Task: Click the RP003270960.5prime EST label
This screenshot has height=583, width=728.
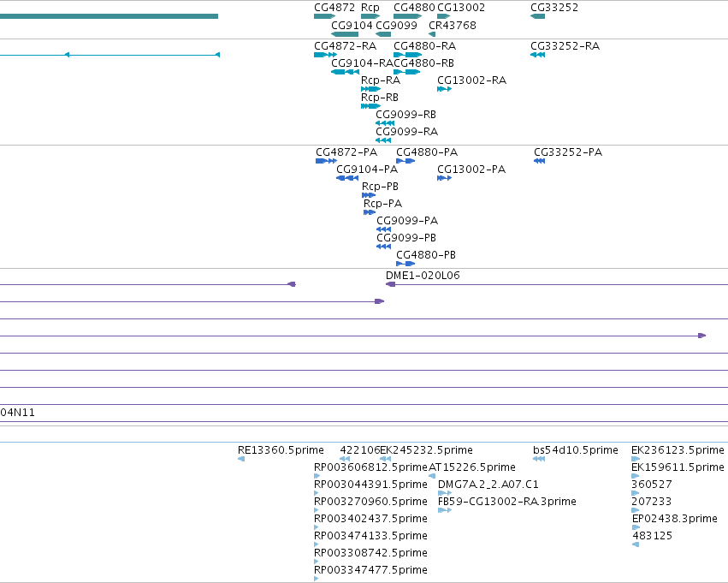Action: click(x=371, y=502)
